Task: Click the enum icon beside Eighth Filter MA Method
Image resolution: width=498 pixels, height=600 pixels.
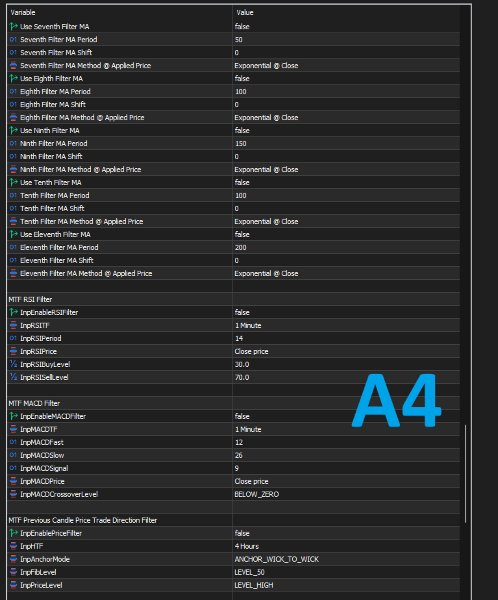Action: click(x=13, y=117)
